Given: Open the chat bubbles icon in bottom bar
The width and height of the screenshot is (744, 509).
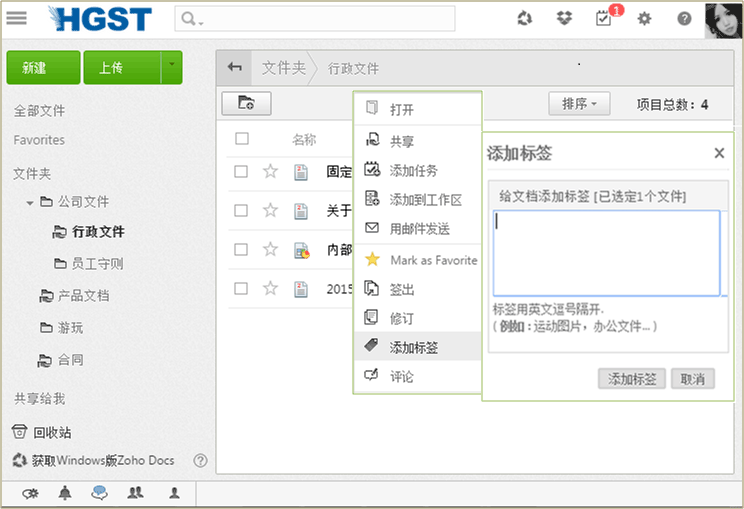Looking at the screenshot, I should 99,493.
